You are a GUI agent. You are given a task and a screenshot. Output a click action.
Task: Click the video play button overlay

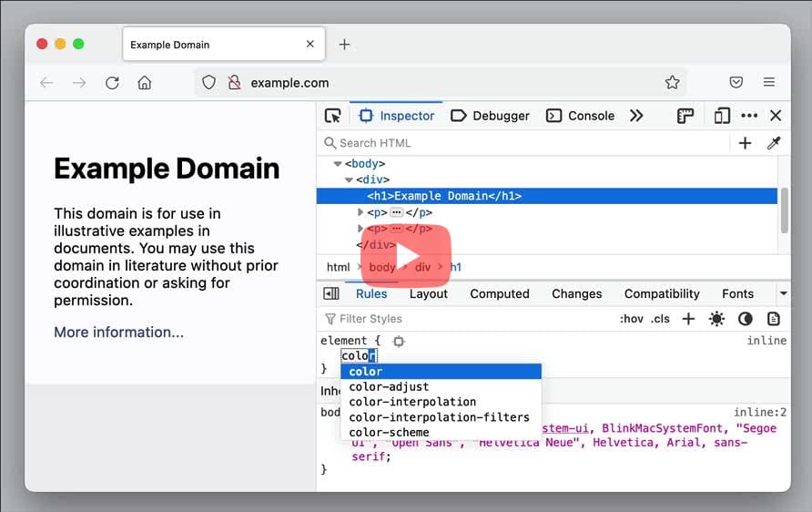[x=406, y=256]
